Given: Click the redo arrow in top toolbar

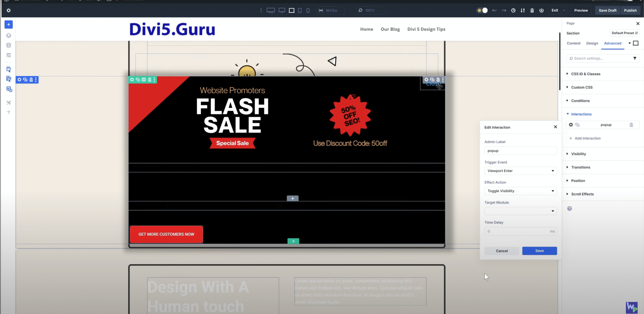Looking at the screenshot, I should click(504, 10).
